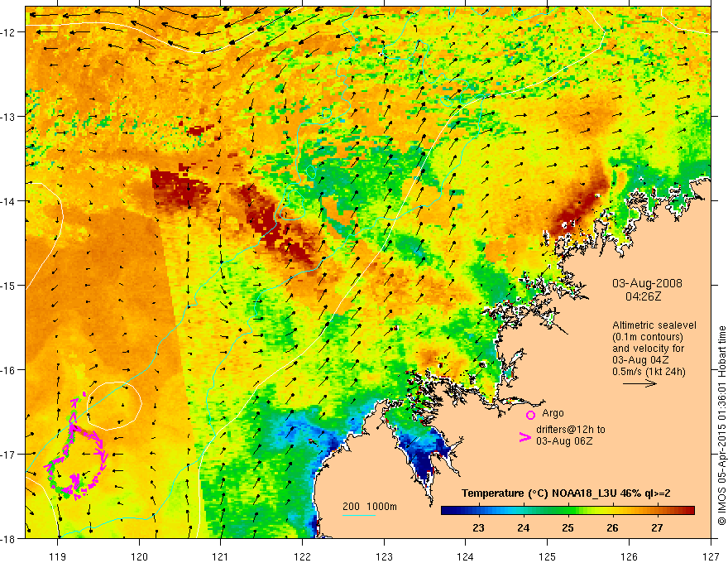The image size is (728, 563).
Task: Click the latitude axis label -17
Action: tap(8, 454)
